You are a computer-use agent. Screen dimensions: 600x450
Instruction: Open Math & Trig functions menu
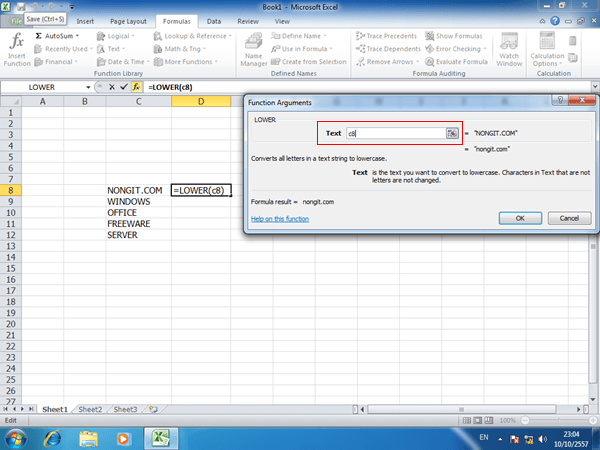coord(180,49)
